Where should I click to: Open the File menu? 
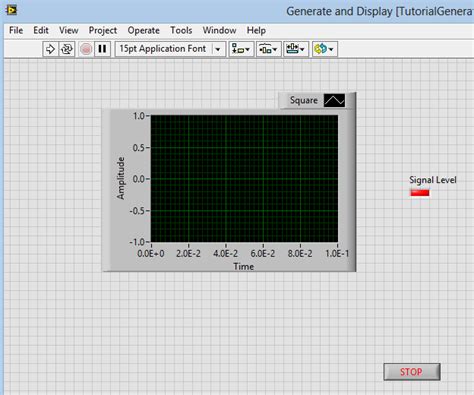click(x=16, y=30)
